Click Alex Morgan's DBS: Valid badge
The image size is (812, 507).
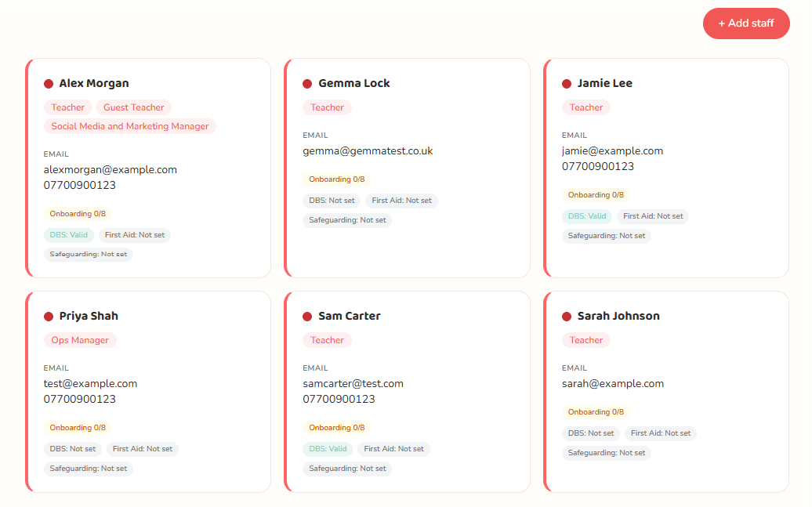point(69,235)
